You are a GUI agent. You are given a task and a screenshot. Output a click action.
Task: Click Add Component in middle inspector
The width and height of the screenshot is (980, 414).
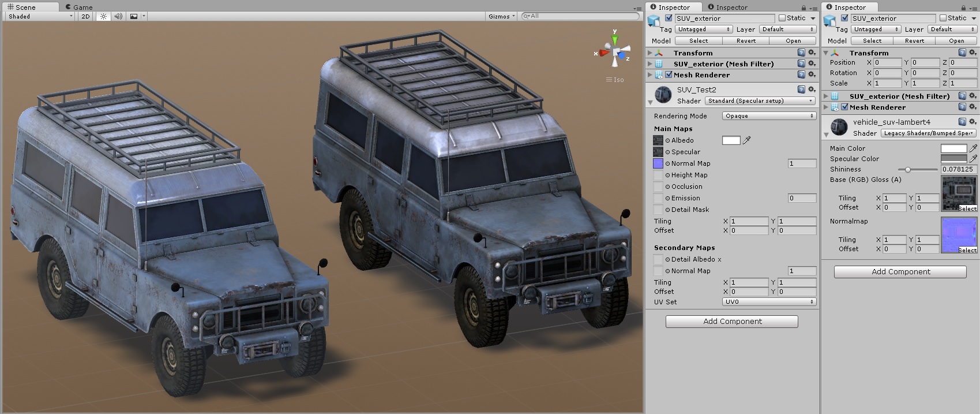coord(732,322)
